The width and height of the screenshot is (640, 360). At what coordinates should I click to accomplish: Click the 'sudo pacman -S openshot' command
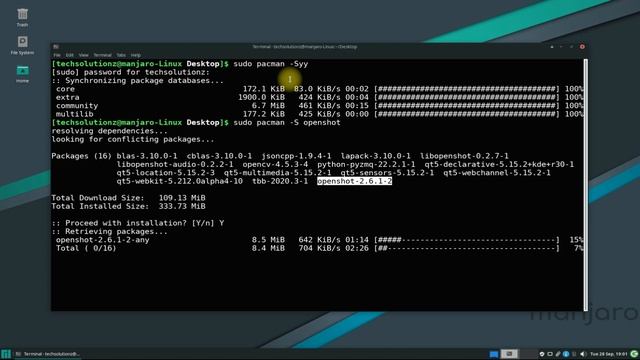(x=287, y=122)
